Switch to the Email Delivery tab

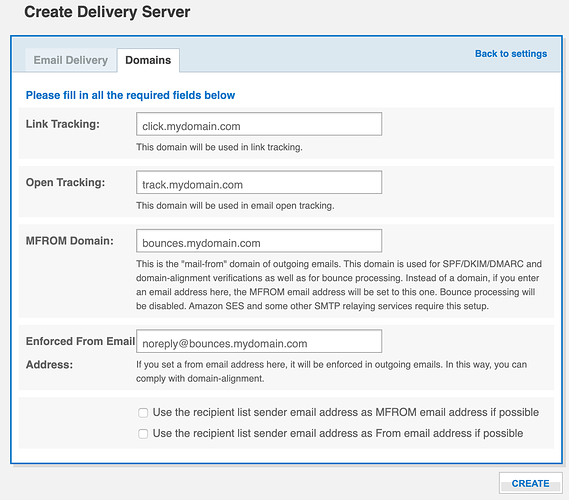pyautogui.click(x=71, y=60)
